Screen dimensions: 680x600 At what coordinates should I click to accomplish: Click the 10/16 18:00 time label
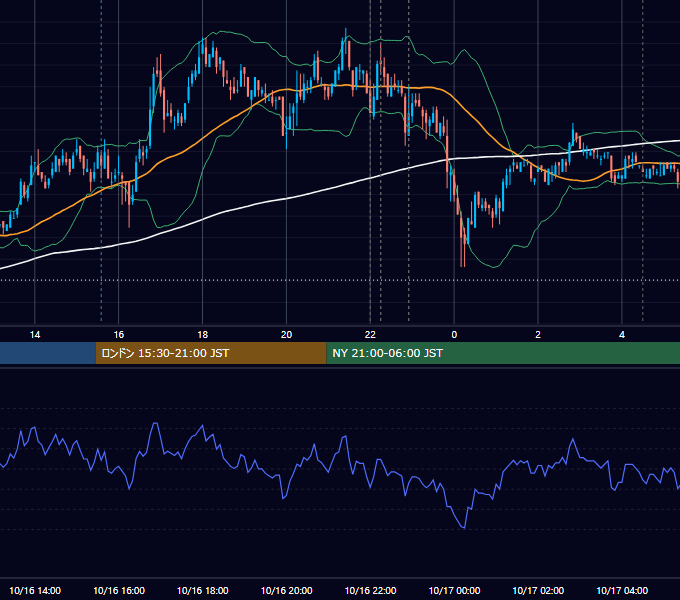click(x=203, y=590)
